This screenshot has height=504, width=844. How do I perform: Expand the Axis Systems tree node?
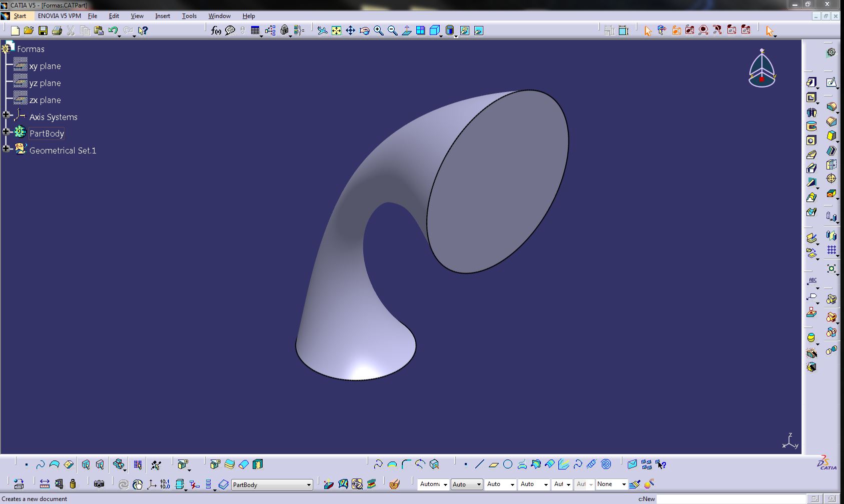6,115
